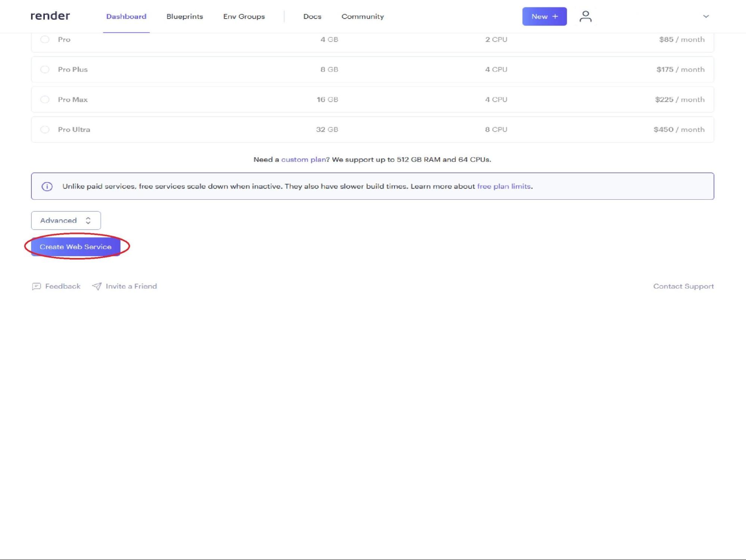Open the free plan limits link

pyautogui.click(x=504, y=186)
